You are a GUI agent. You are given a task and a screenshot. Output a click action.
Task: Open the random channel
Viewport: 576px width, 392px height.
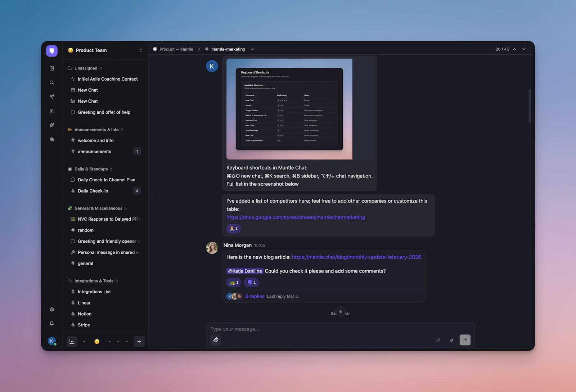(x=105, y=230)
